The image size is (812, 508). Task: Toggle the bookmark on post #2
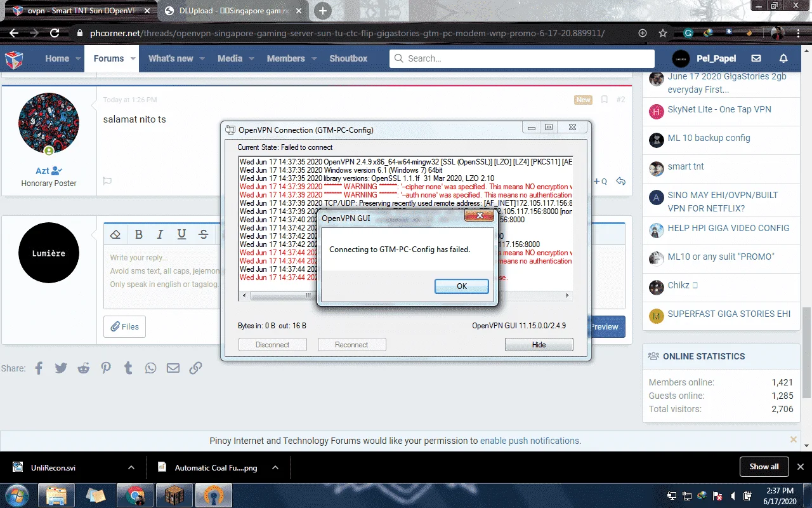[x=605, y=100]
